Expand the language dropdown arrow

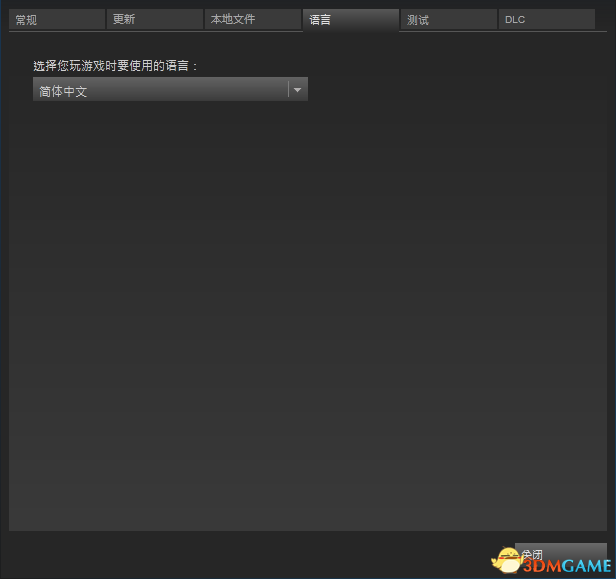pyautogui.click(x=297, y=90)
